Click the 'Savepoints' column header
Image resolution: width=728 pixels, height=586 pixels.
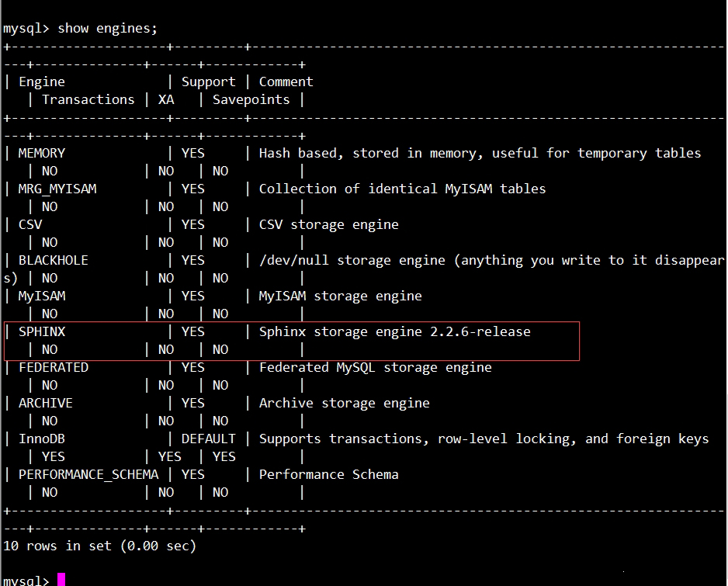251,100
